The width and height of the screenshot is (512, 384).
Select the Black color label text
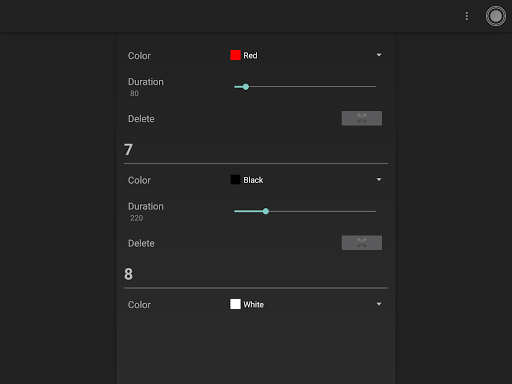click(253, 180)
